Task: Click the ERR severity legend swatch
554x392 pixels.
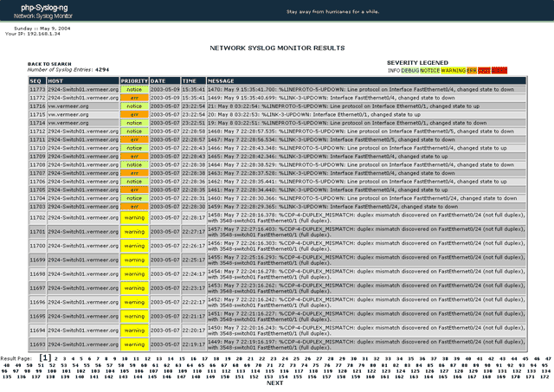Action: coord(472,71)
